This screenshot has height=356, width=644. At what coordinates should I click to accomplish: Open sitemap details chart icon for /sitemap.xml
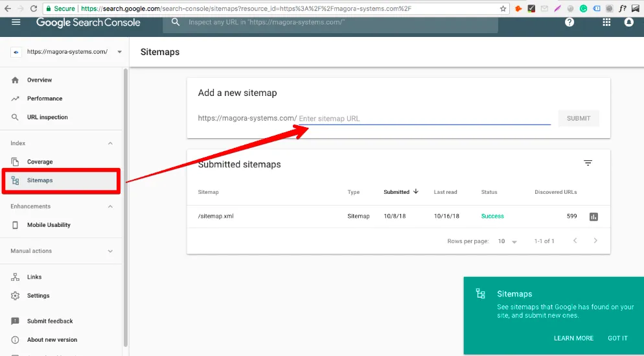click(x=593, y=217)
